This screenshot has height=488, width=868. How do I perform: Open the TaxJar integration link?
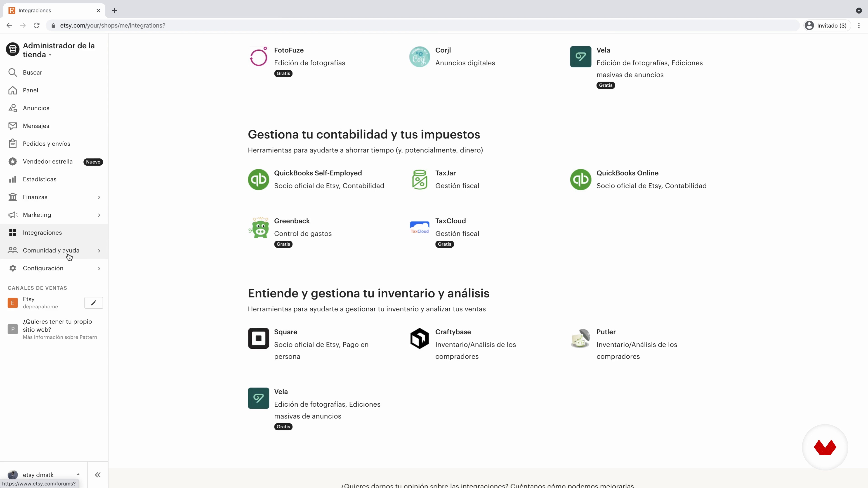click(x=446, y=173)
